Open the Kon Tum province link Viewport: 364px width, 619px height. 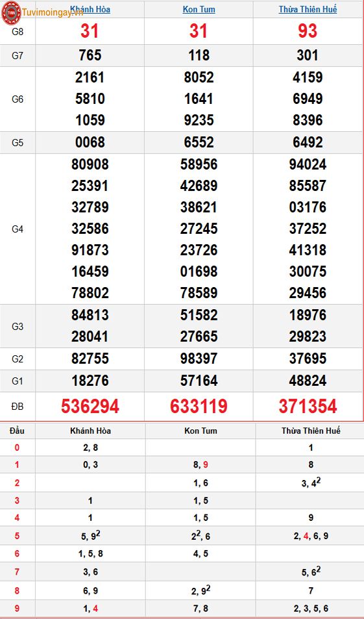(x=199, y=9)
